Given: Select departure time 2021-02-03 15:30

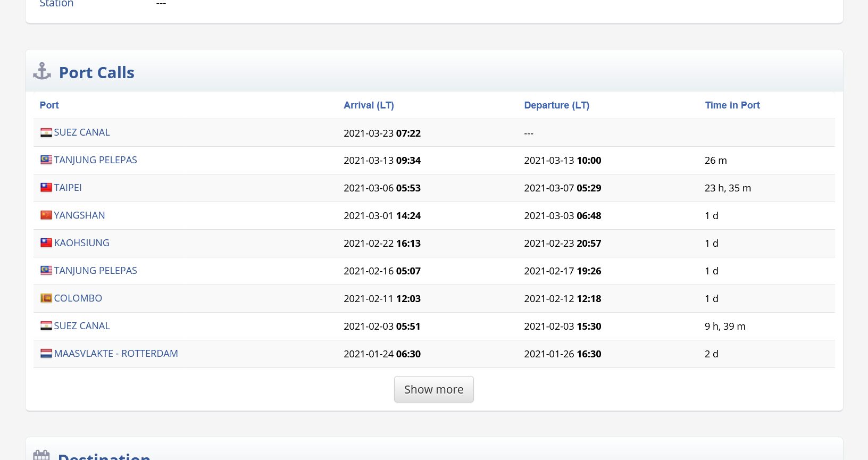Looking at the screenshot, I should tap(563, 327).
